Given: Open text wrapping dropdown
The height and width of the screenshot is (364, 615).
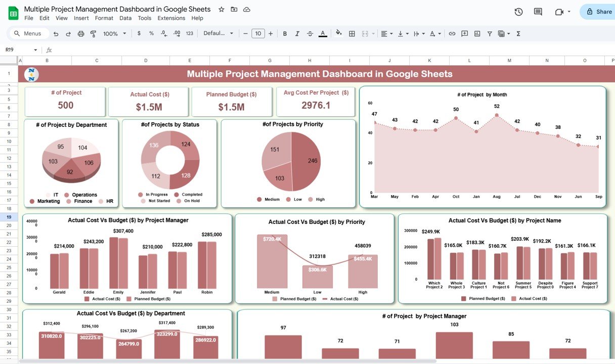Looking at the screenshot, I should [419, 34].
